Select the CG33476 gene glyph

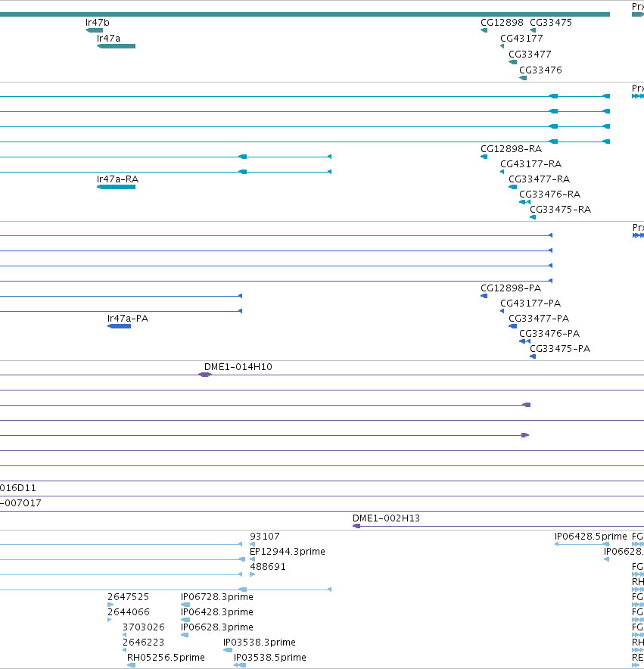(523, 78)
